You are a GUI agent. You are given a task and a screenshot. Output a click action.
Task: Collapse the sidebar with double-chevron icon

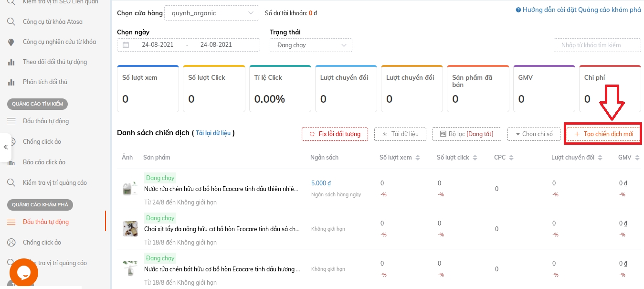(6, 147)
